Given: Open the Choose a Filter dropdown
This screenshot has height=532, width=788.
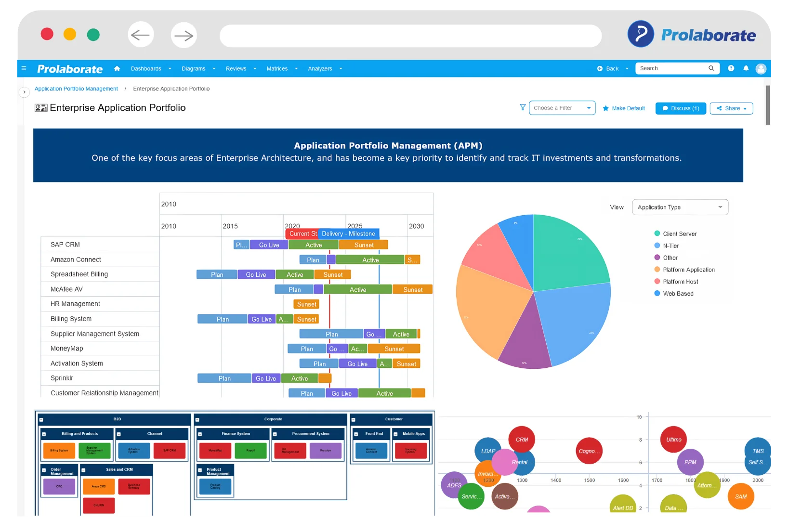Looking at the screenshot, I should click(562, 108).
